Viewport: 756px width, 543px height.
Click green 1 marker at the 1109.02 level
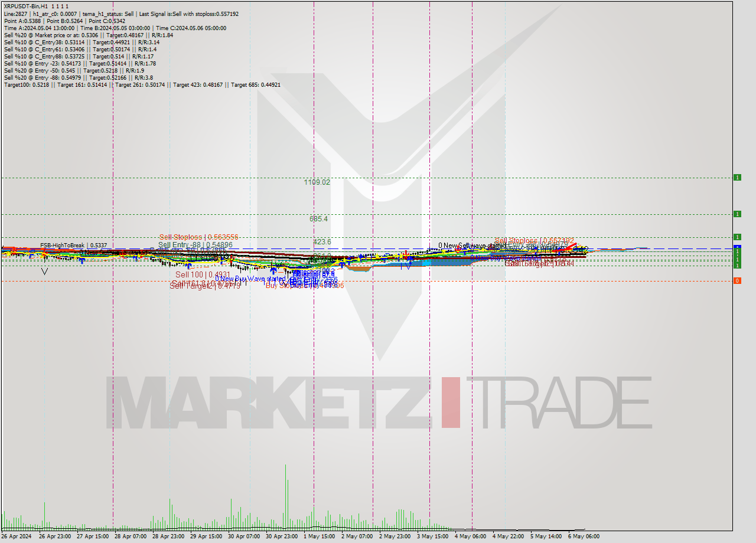pos(737,177)
